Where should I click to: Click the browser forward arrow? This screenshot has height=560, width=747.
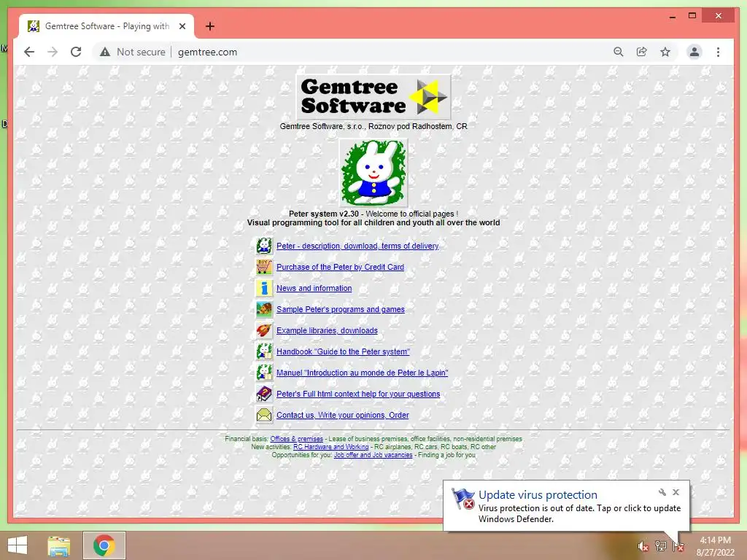(53, 52)
